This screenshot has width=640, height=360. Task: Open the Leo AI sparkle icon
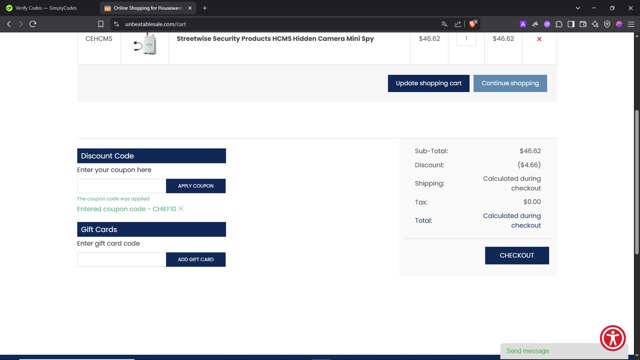[595, 24]
